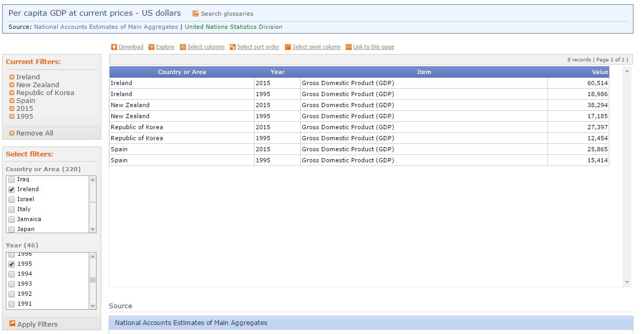644x334 pixels.
Task: Click the results table scroll-down arrow
Action: point(627,283)
